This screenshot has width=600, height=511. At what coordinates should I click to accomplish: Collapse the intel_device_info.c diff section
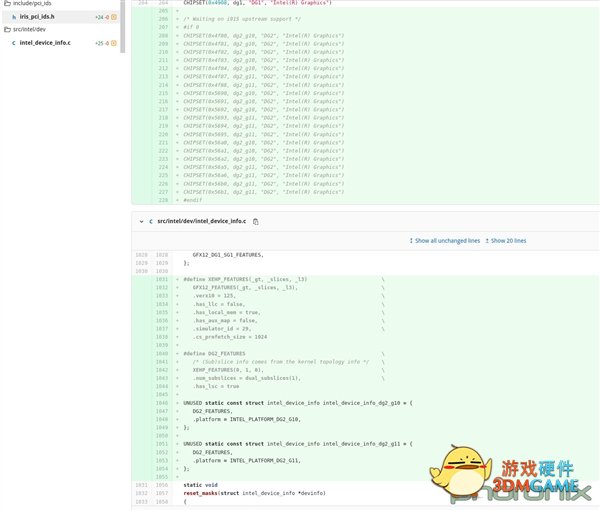(x=141, y=222)
